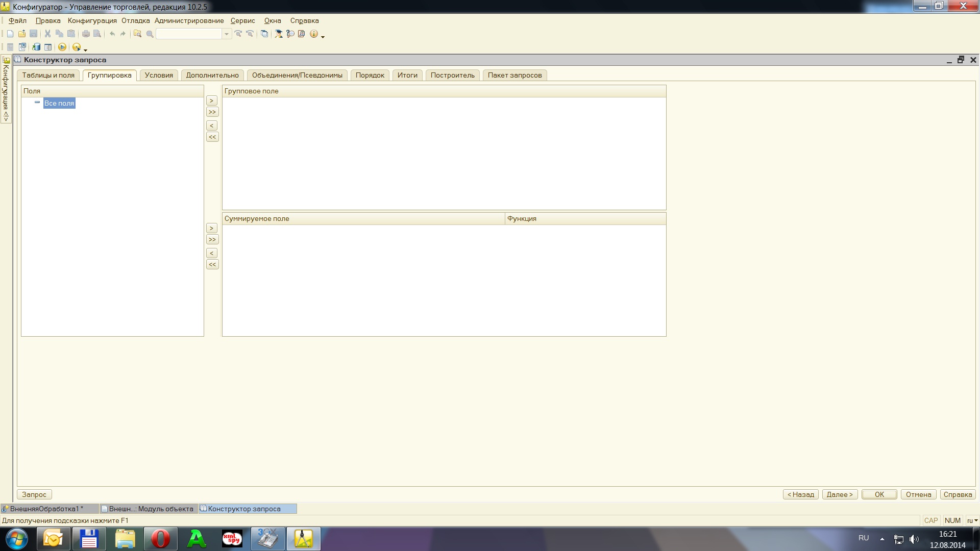980x551 pixels.
Task: Open the search field dropdown arrow
Action: pyautogui.click(x=227, y=34)
